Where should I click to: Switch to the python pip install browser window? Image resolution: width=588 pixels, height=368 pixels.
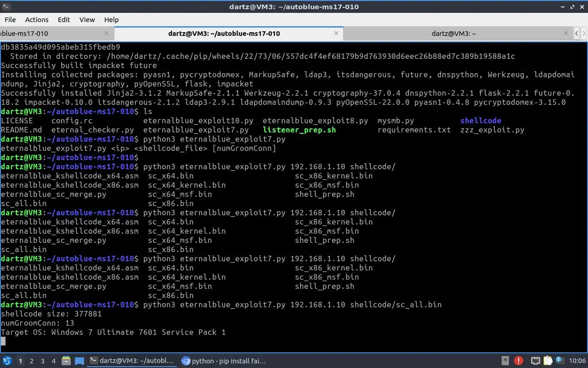pyautogui.click(x=224, y=361)
